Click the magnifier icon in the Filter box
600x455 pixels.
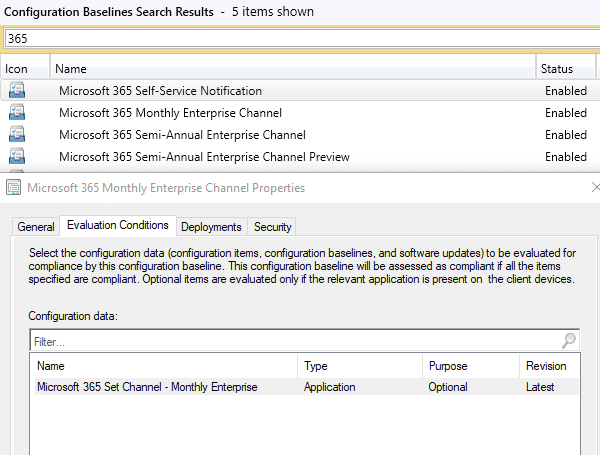pyautogui.click(x=569, y=341)
